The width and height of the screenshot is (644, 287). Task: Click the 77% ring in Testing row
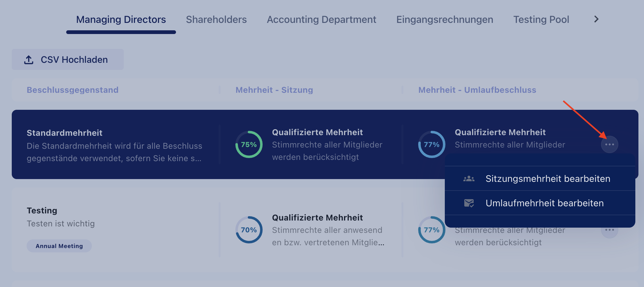(x=431, y=230)
